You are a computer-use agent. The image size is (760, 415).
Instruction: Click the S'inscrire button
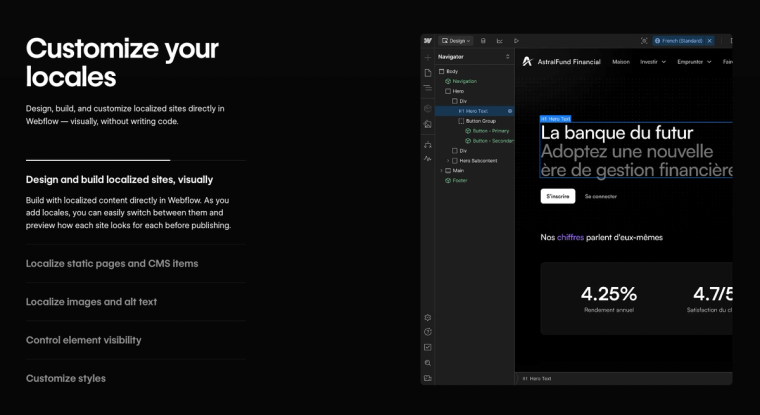[558, 196]
